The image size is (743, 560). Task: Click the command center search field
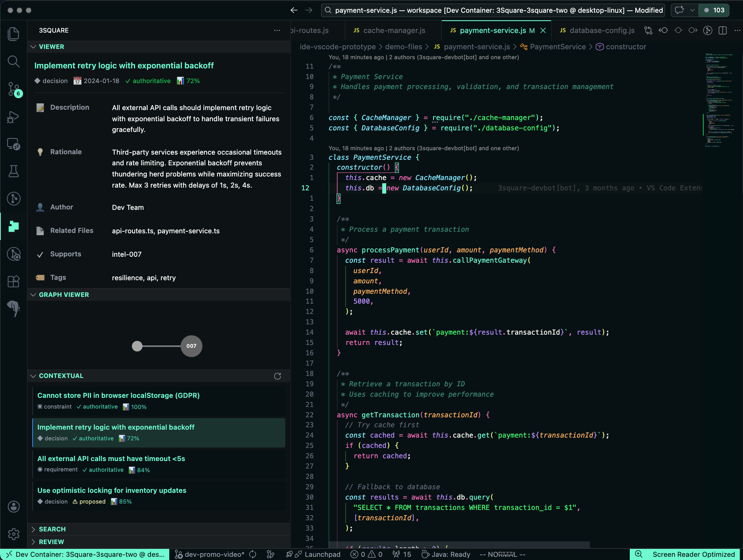point(493,10)
